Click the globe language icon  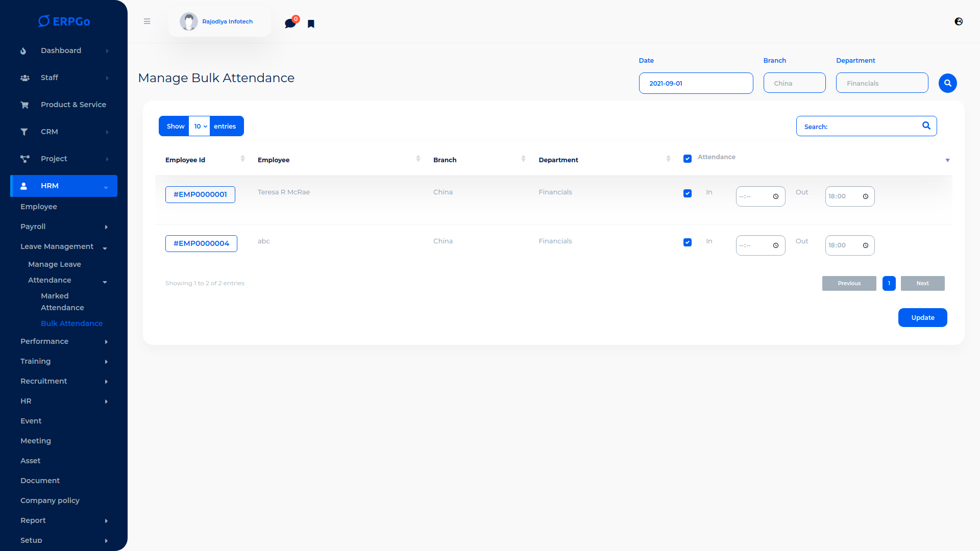click(959, 21)
